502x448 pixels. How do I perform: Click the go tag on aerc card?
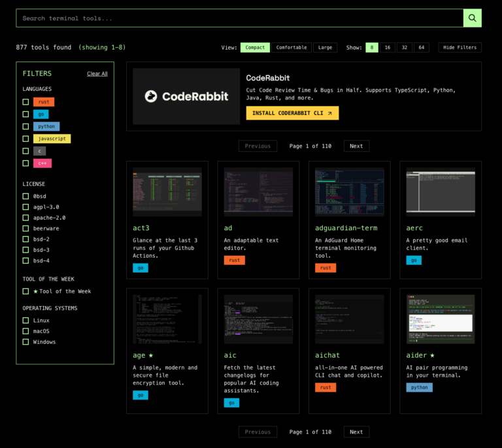414,260
